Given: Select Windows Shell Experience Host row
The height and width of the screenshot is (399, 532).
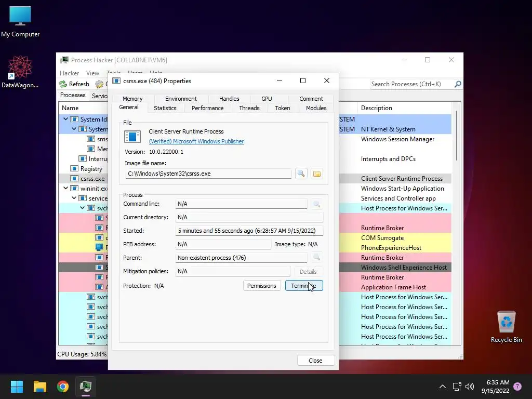Looking at the screenshot, I should [x=404, y=268].
